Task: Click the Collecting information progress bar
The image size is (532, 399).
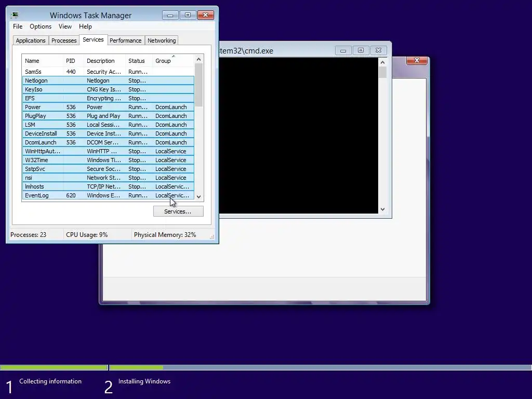Action: point(54,367)
